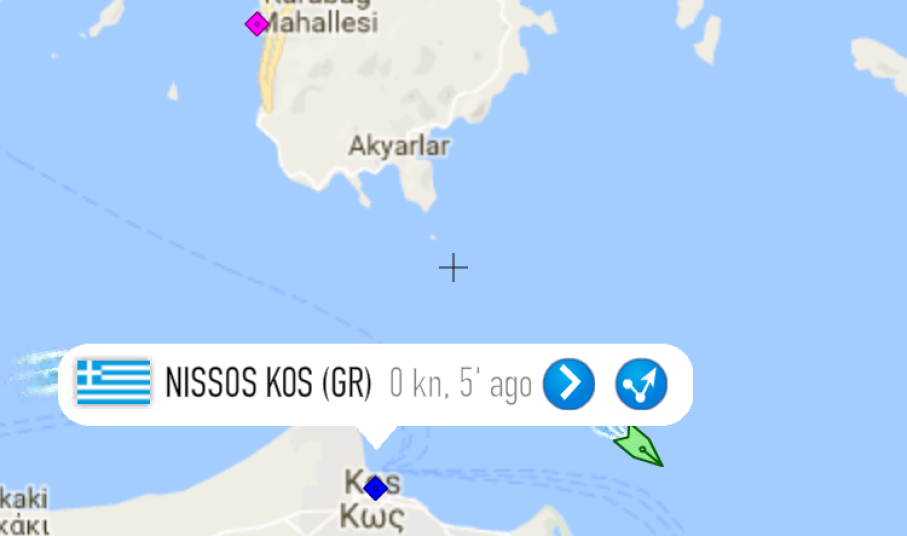The image size is (907, 536).
Task: Click the magenta diamond marker near Mahallesi
Action: pyautogui.click(x=257, y=24)
